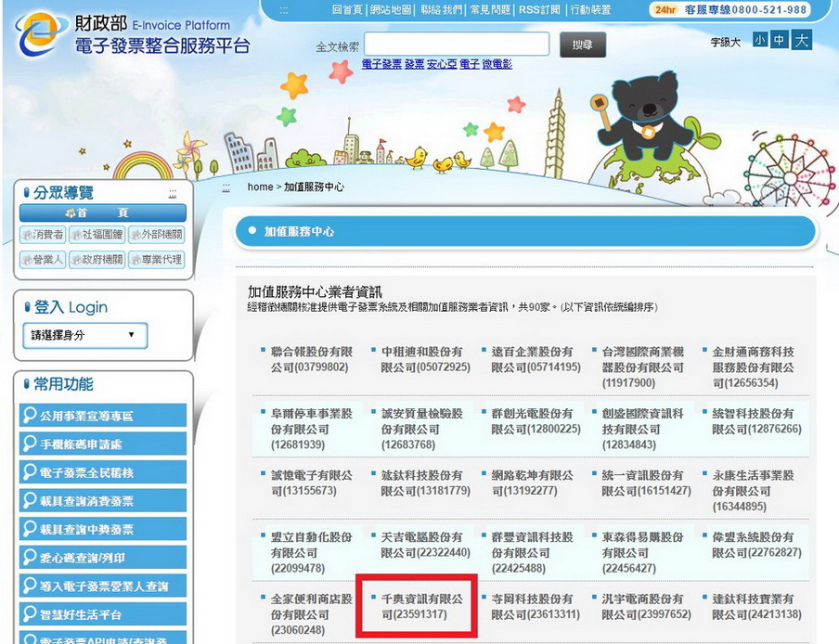Open the 行動裝置 mobile link
Image resolution: width=839 pixels, height=644 pixels.
tap(589, 9)
